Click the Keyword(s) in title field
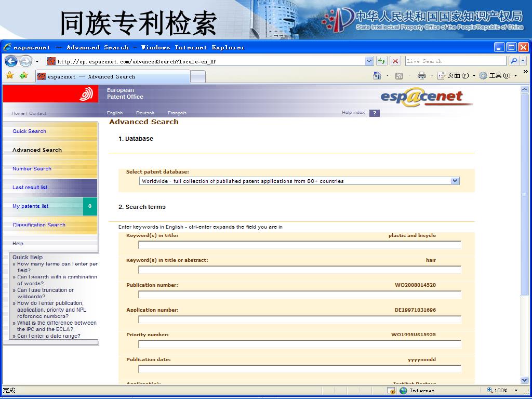The width and height of the screenshot is (532, 399). click(x=300, y=245)
